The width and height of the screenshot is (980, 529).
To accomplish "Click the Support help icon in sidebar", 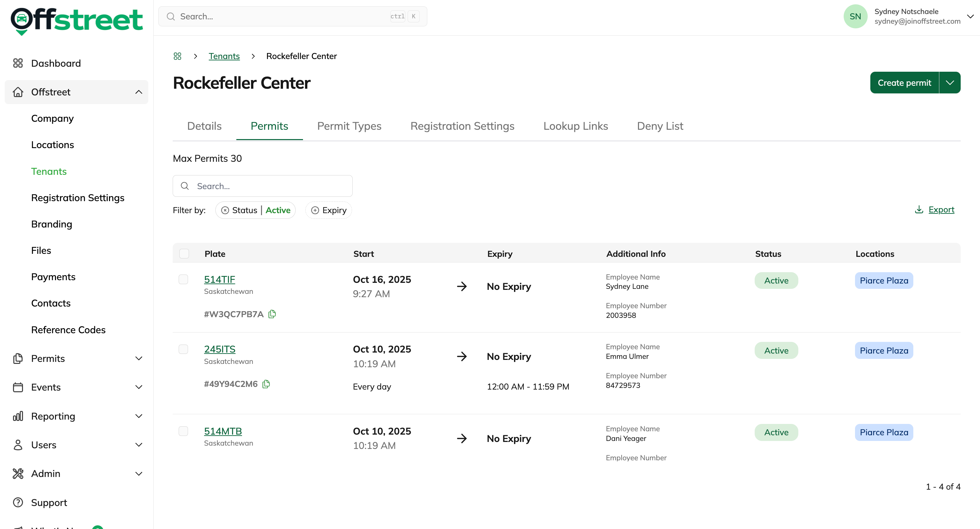I will point(18,502).
